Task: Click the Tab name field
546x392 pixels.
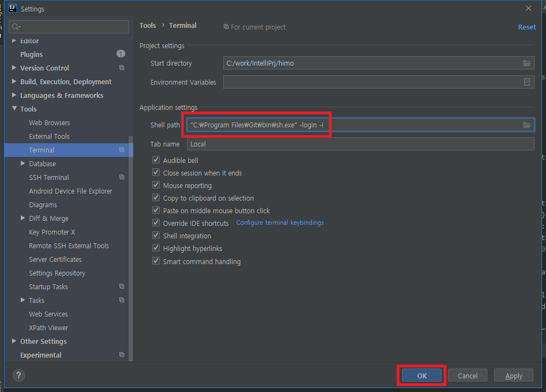Action: tap(361, 144)
